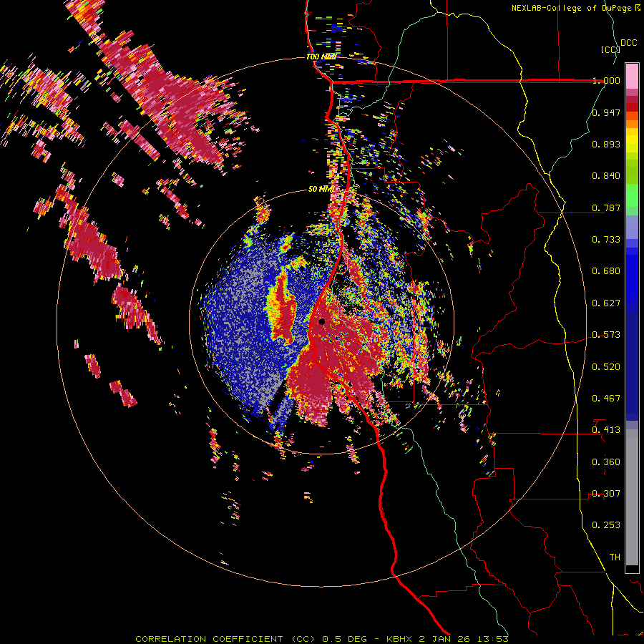The height and width of the screenshot is (644, 644).
Task: Click the 0.840 scale value
Action: tap(606, 176)
